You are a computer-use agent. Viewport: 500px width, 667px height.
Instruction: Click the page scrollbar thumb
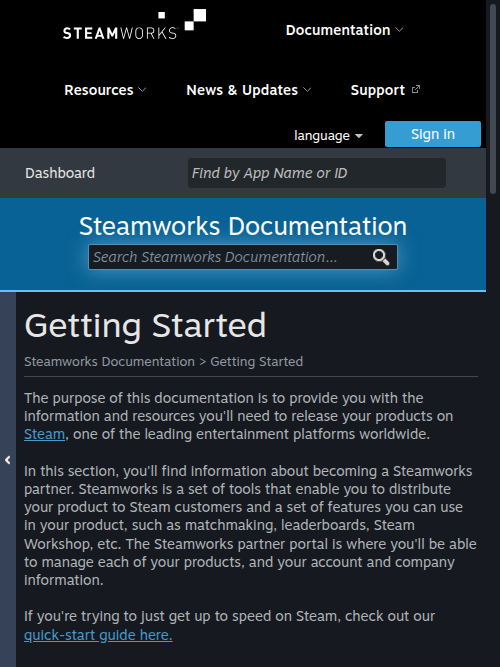pos(493,97)
